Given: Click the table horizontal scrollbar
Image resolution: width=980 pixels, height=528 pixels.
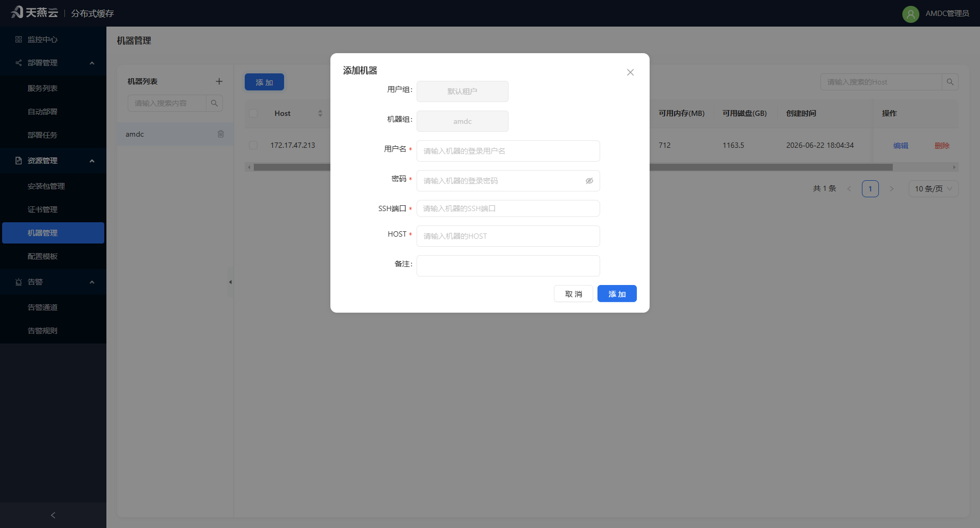Looking at the screenshot, I should click(573, 167).
